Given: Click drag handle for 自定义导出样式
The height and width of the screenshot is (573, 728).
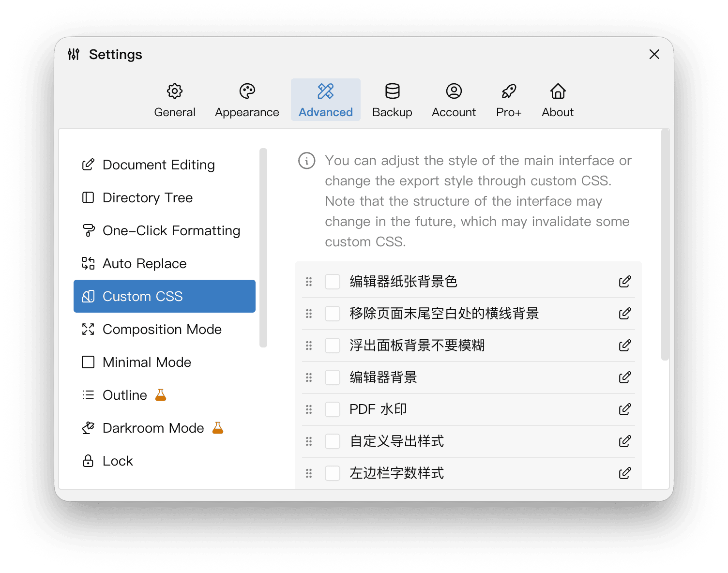Looking at the screenshot, I should tap(309, 441).
